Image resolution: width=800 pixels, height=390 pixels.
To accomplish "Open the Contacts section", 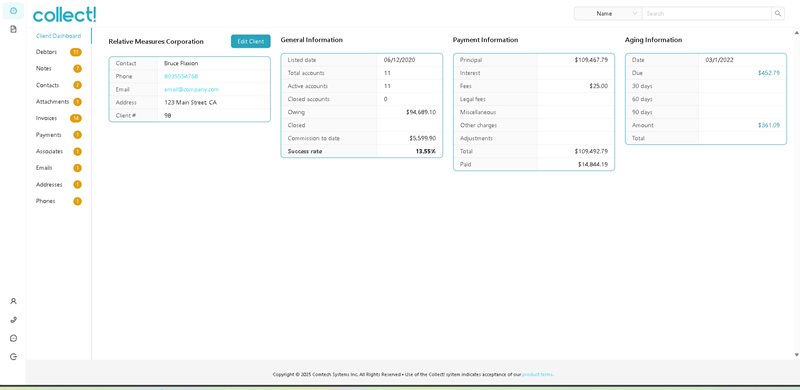I will [x=47, y=85].
